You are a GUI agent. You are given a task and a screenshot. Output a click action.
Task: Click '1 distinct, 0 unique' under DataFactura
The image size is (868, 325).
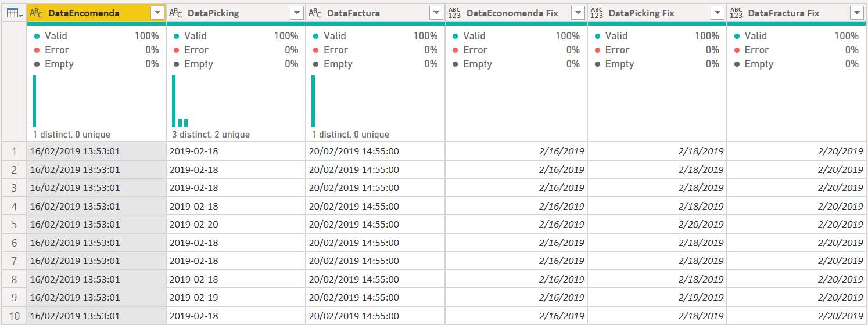pos(350,135)
